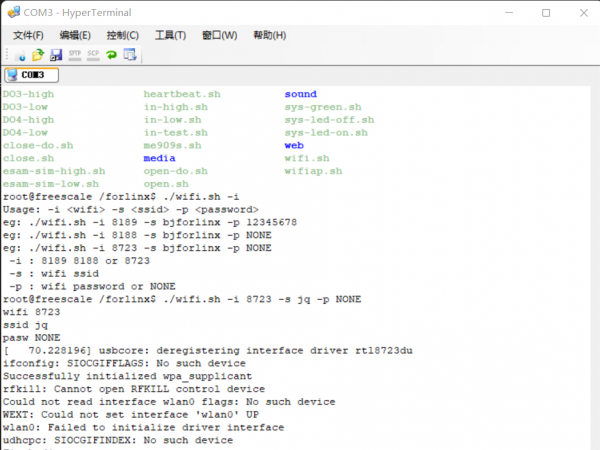Save the session using the floppy disk icon

(55, 54)
